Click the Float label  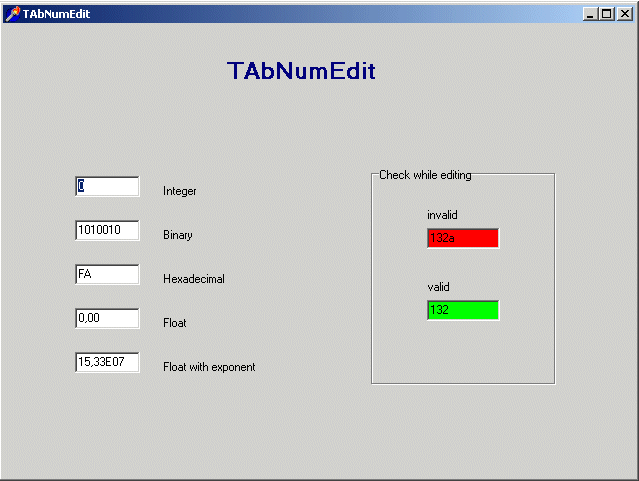point(175,323)
